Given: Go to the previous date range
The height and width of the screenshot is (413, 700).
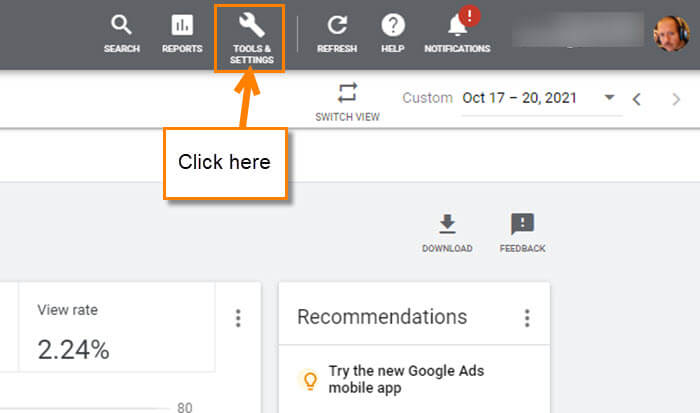Looking at the screenshot, I should [x=637, y=99].
